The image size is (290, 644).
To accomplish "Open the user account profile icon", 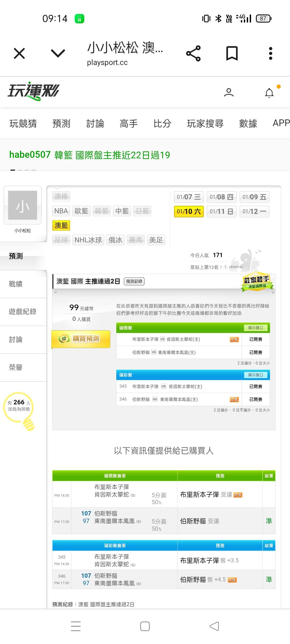I will pyautogui.click(x=229, y=92).
